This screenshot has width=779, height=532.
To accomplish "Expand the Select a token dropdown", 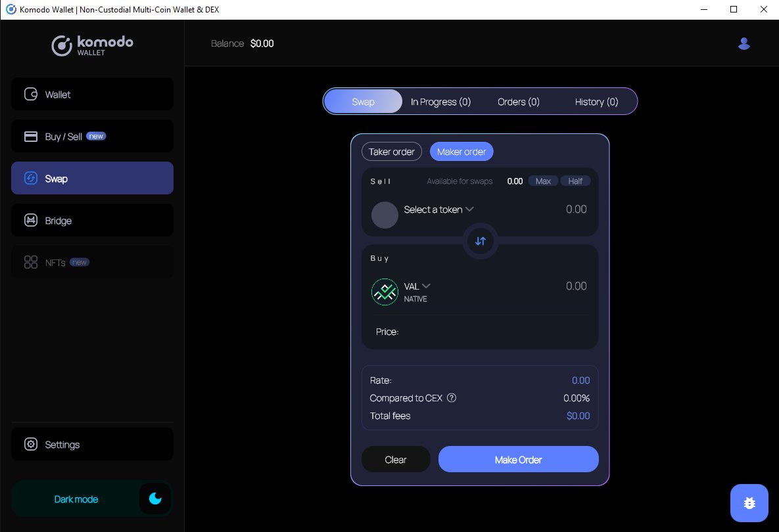I will pos(438,210).
